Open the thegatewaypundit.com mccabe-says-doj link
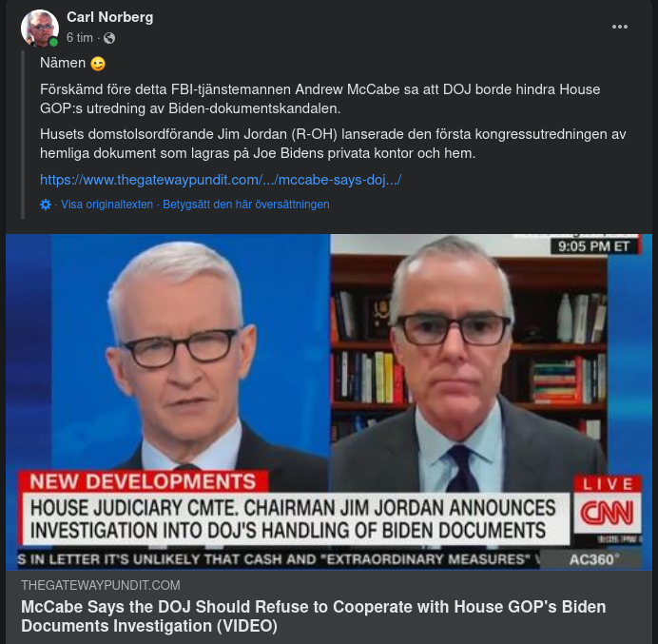The height and width of the screenshot is (644, 658). 221,180
